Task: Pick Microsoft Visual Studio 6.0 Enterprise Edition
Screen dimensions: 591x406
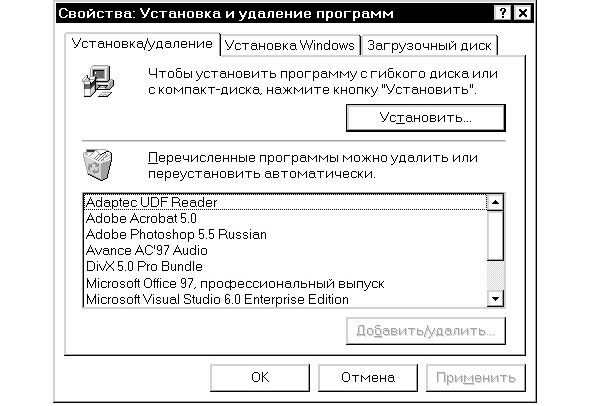Action: coord(285,299)
